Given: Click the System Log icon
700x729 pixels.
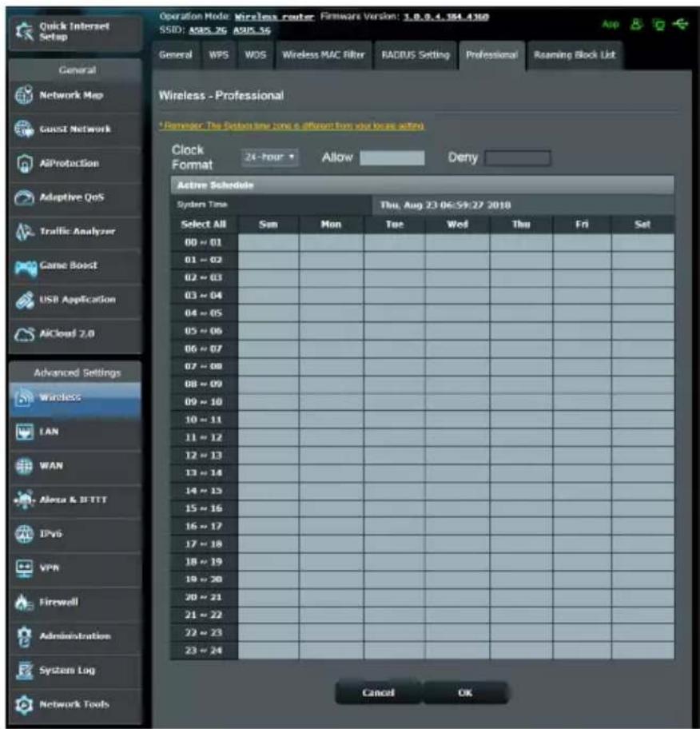Looking at the screenshot, I should [x=24, y=670].
